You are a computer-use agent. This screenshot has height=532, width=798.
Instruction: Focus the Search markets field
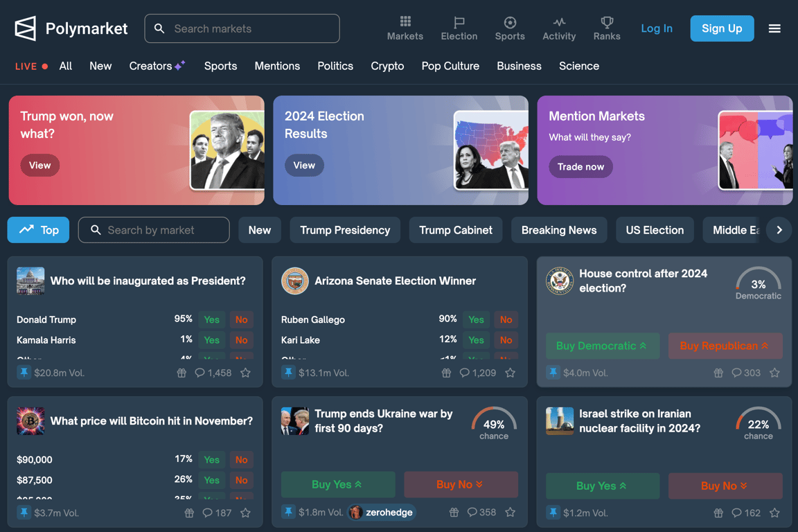(242, 28)
